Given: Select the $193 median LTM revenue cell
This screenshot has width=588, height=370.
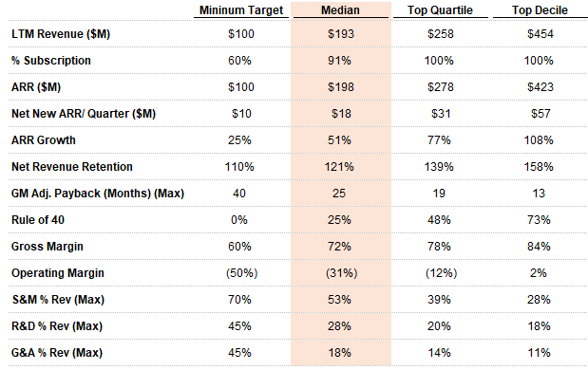Looking at the screenshot, I should (340, 34).
